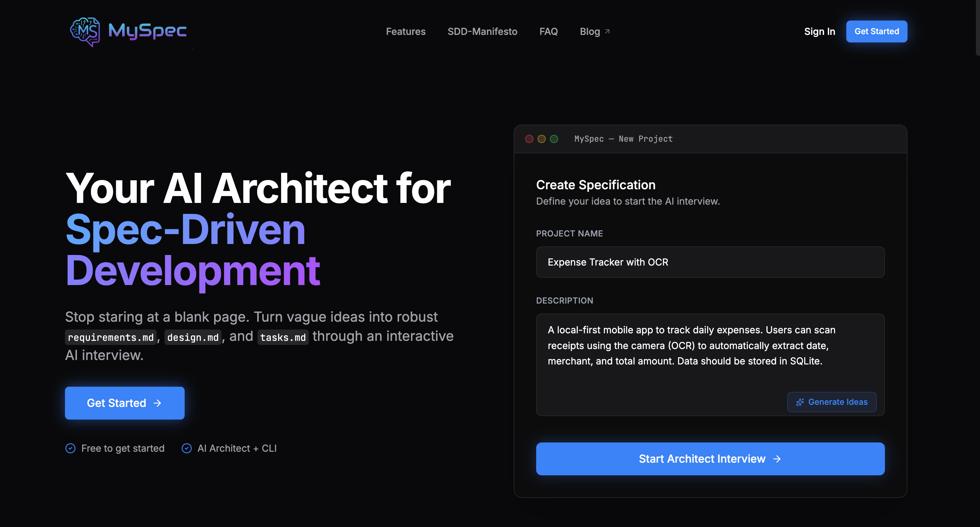
Task: Click the tasks.md code tag
Action: [x=283, y=337]
